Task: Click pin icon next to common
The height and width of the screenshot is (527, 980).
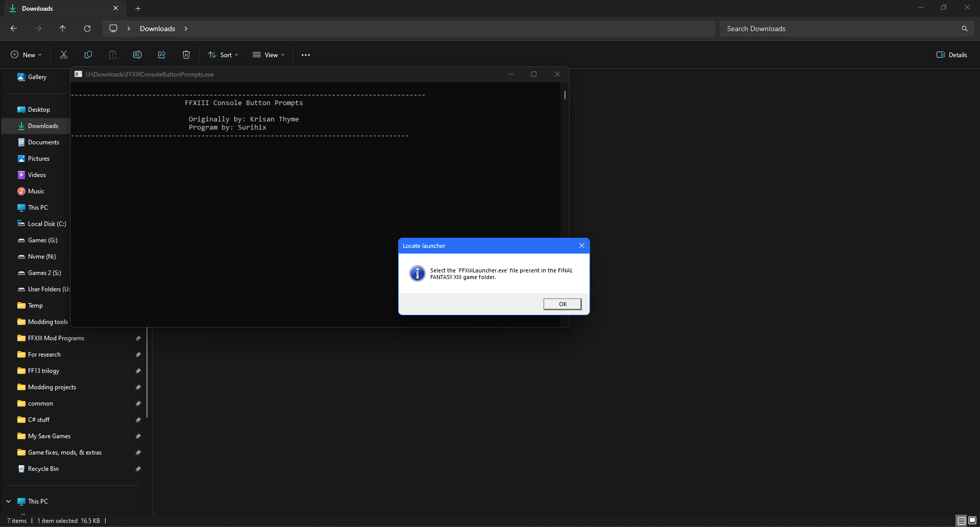Action: pos(138,404)
